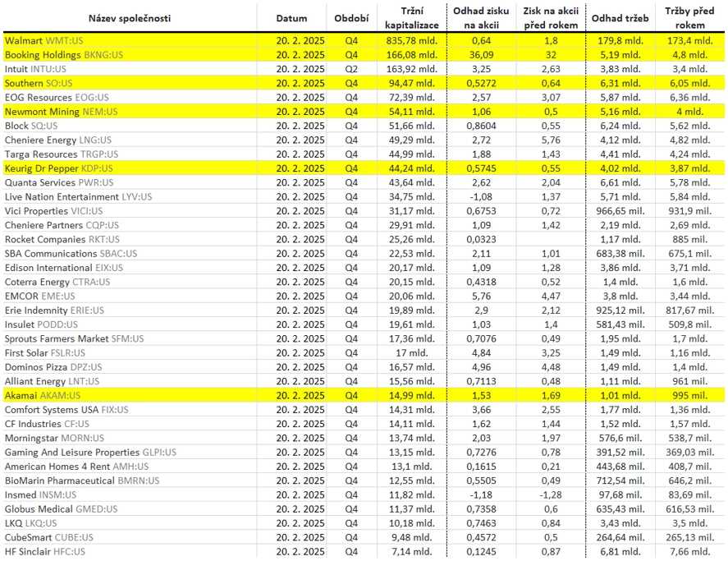Click Southern EPS estimate 0,5272
Viewport: 728px width, 561px height.
[481, 83]
